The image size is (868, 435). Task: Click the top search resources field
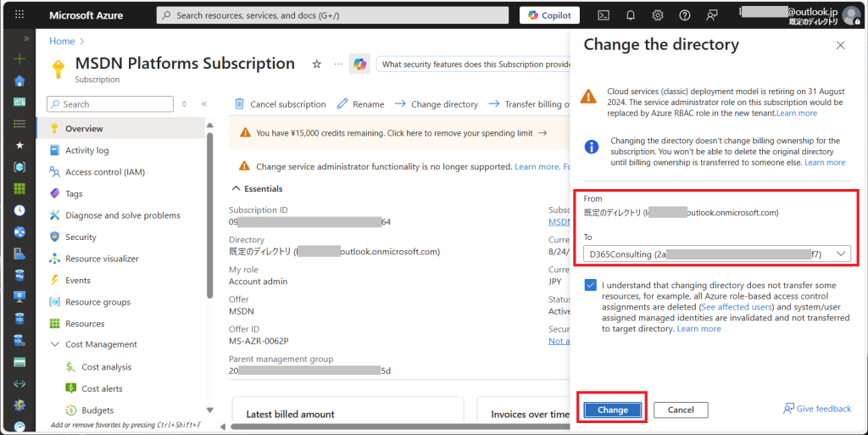tap(332, 15)
